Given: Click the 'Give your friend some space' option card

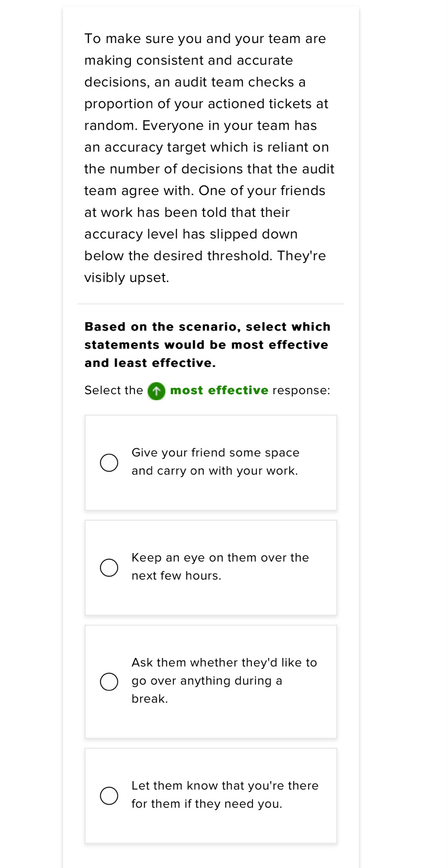Looking at the screenshot, I should point(211,462).
